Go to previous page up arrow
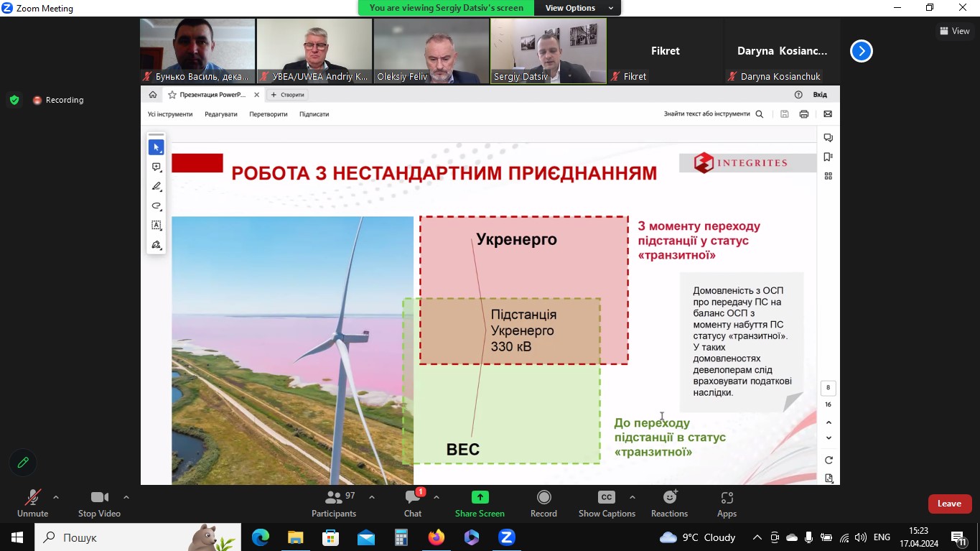The width and height of the screenshot is (980, 551). [829, 422]
